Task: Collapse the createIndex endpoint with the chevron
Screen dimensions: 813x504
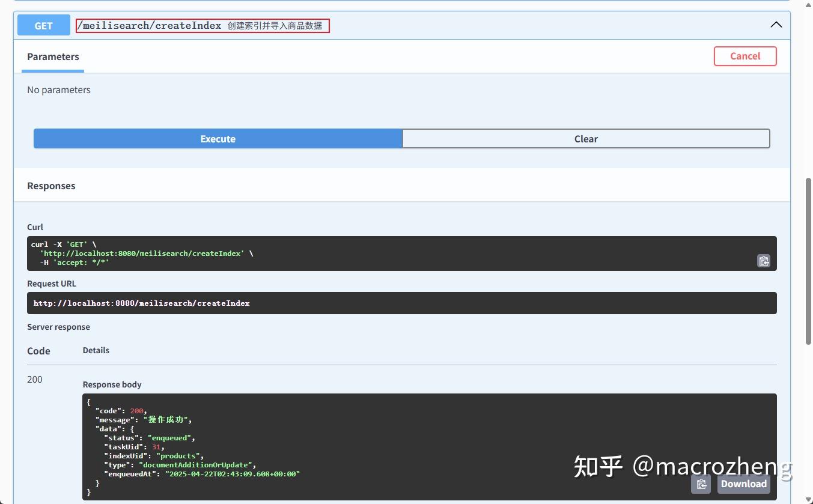Action: [x=776, y=25]
